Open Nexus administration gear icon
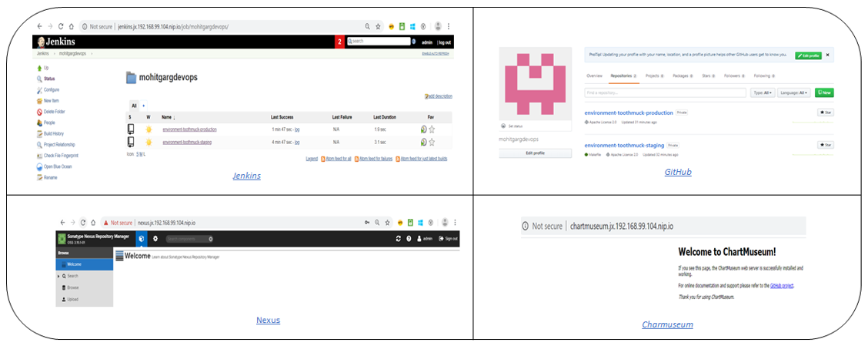 [x=155, y=238]
